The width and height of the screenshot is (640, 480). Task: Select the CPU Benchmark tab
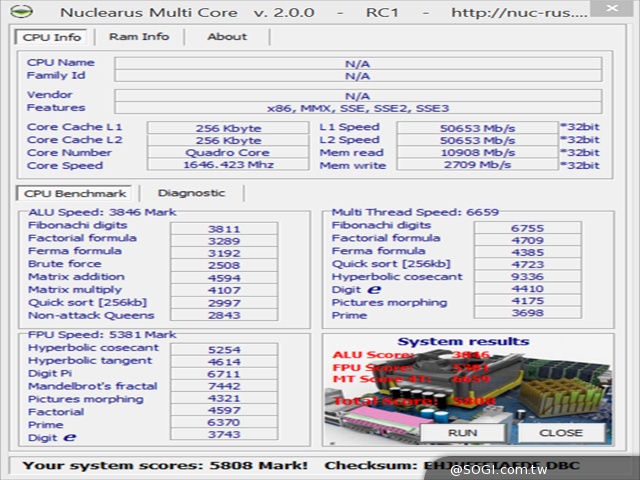point(75,193)
